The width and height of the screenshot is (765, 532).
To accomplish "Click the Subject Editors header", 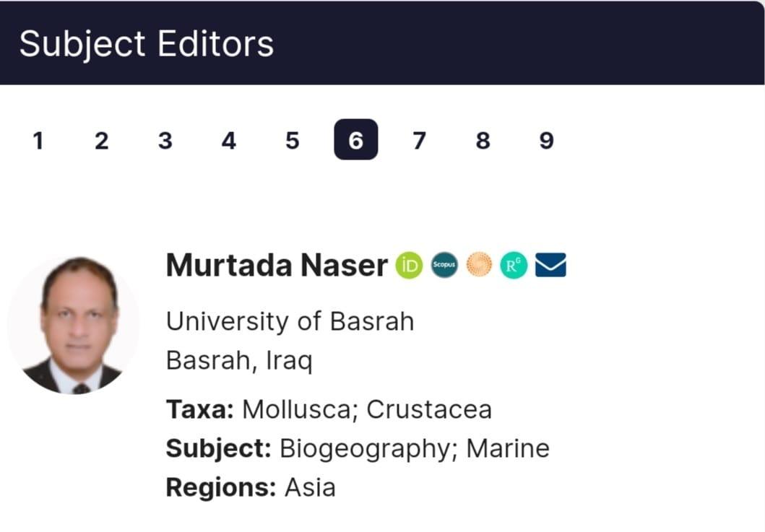I will pos(147,43).
